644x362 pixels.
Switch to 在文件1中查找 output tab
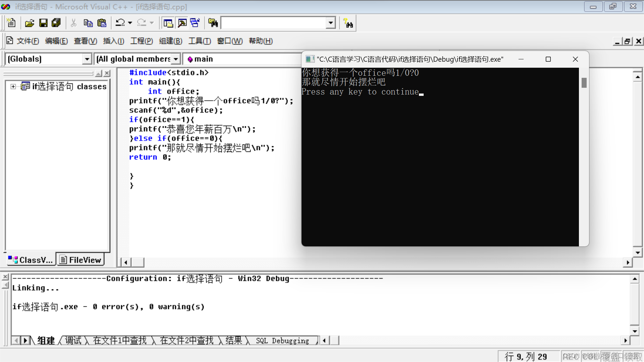120,341
